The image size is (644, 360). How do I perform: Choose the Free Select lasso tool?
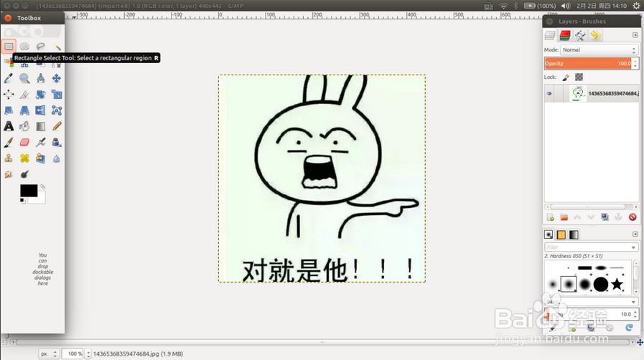[40, 47]
